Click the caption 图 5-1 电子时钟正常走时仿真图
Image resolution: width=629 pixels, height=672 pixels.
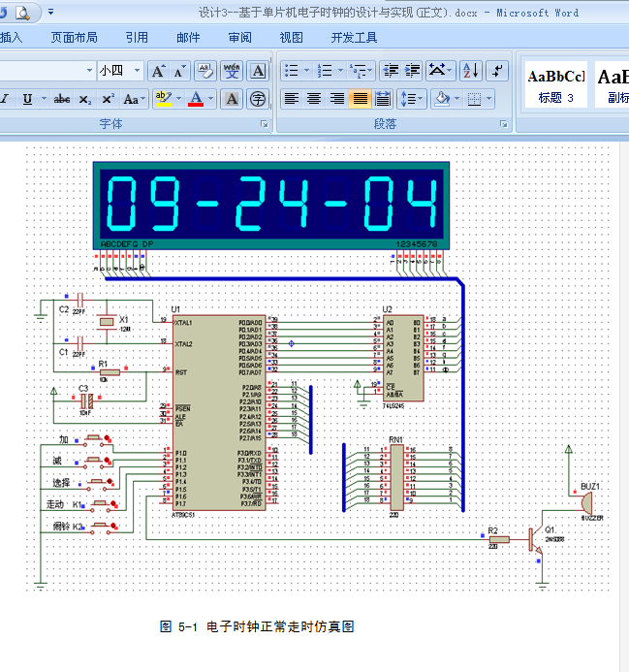[257, 626]
